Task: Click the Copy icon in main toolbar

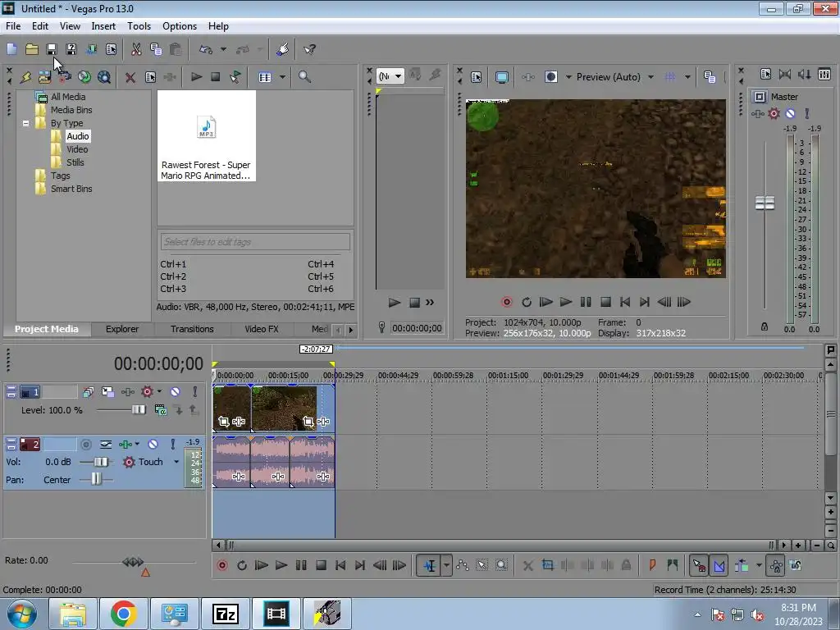Action: pos(156,49)
